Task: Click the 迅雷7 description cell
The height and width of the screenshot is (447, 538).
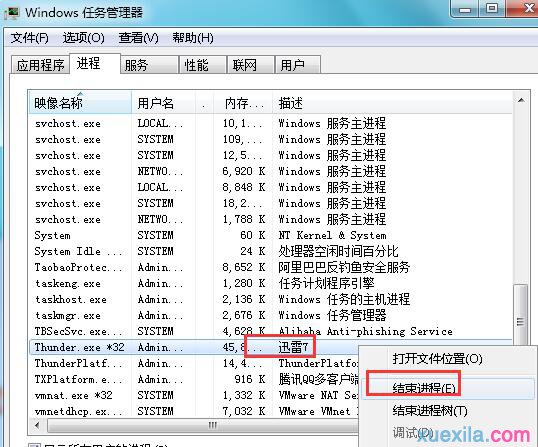Action: point(294,347)
